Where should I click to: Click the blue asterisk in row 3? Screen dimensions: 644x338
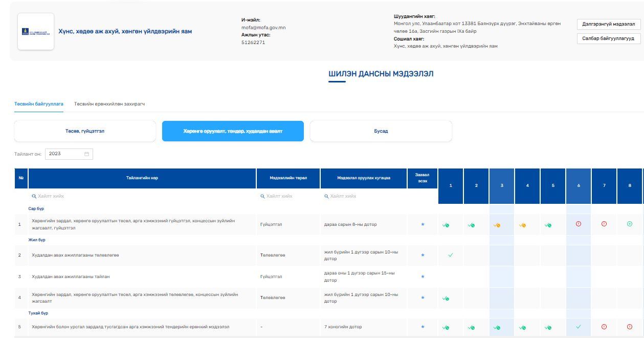(x=423, y=277)
